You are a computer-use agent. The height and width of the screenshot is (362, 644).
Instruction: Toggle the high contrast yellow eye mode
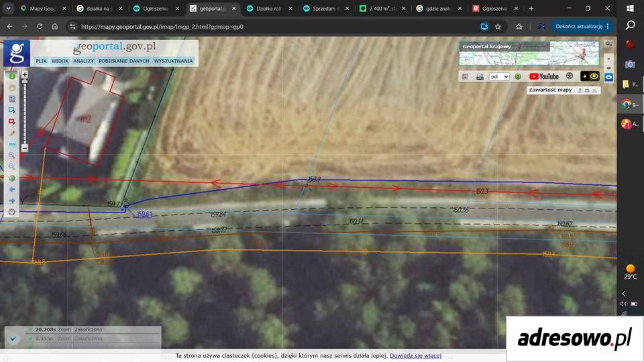[590, 76]
